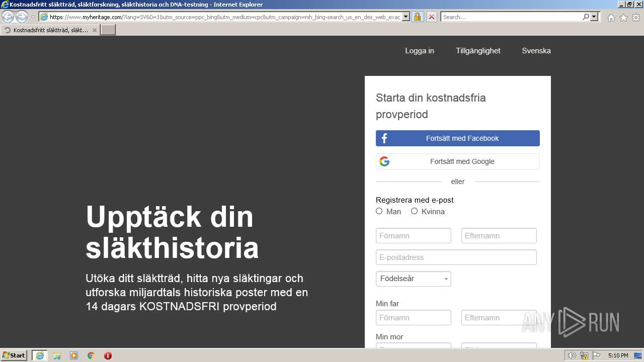Show the 5:10 PM clock
The width and height of the screenshot is (644, 362).
[618, 355]
